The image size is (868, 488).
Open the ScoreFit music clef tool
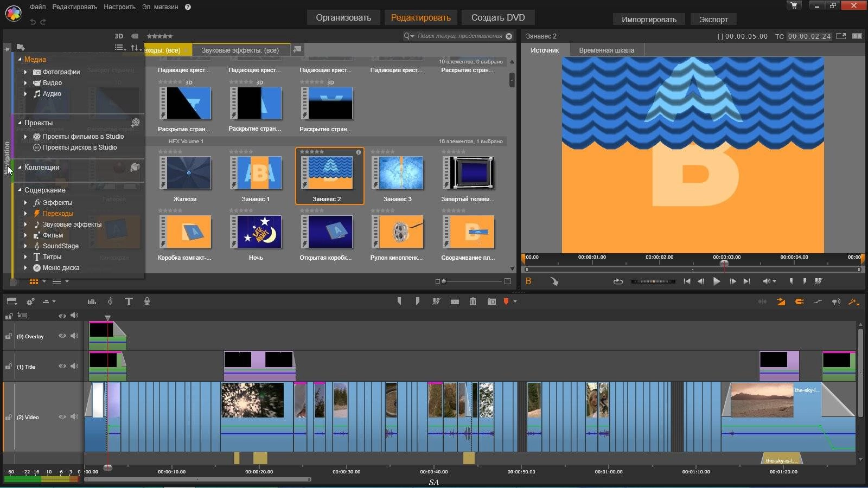tap(110, 301)
